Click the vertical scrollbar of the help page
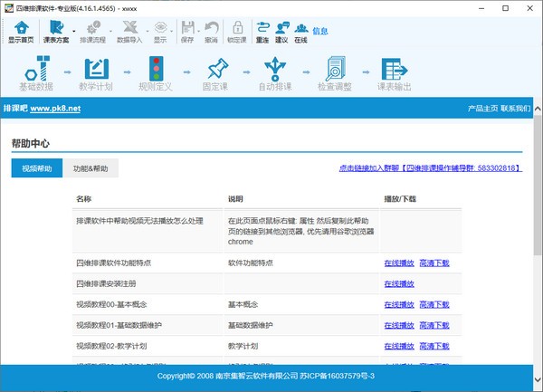 point(536,226)
